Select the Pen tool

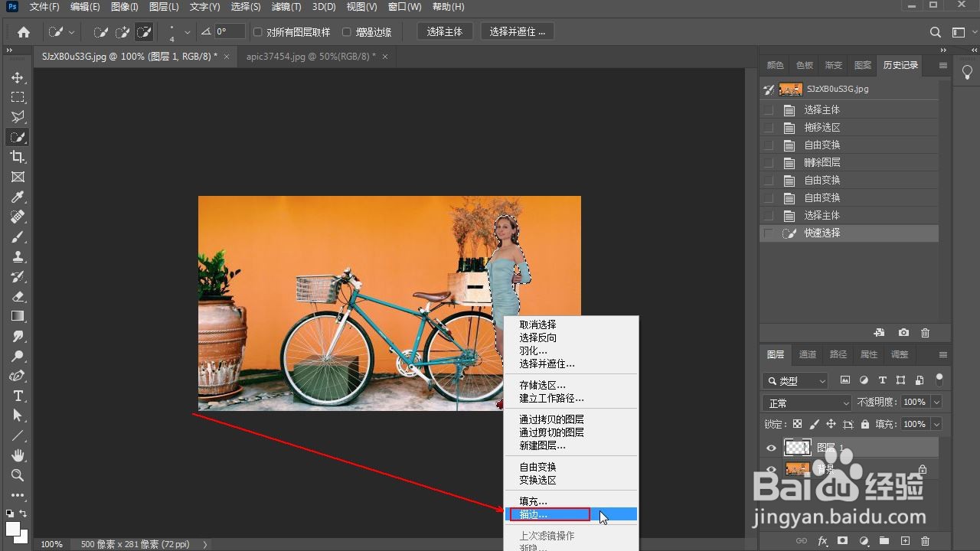[18, 377]
